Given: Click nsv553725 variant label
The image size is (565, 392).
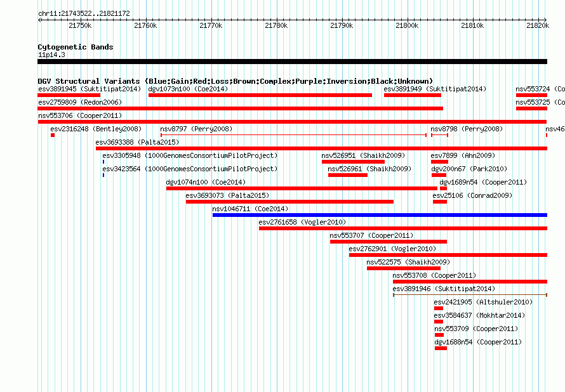Looking at the screenshot, I should tap(540, 102).
